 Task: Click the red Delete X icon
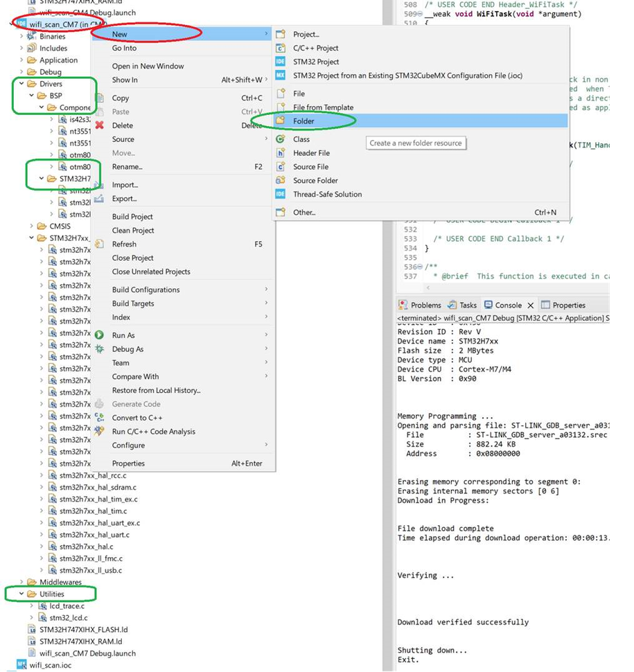point(99,125)
